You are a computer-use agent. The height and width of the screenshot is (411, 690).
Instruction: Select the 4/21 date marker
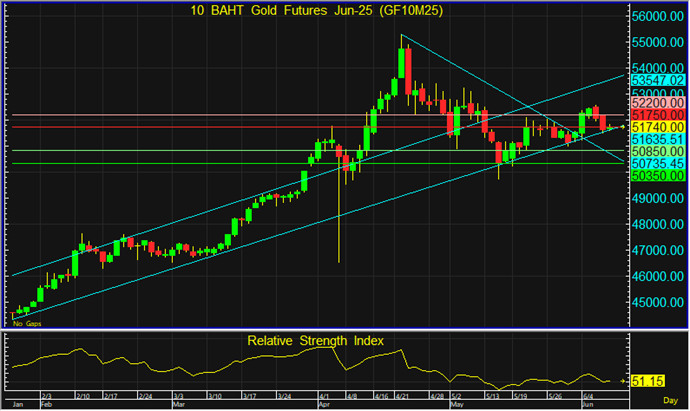click(402, 396)
